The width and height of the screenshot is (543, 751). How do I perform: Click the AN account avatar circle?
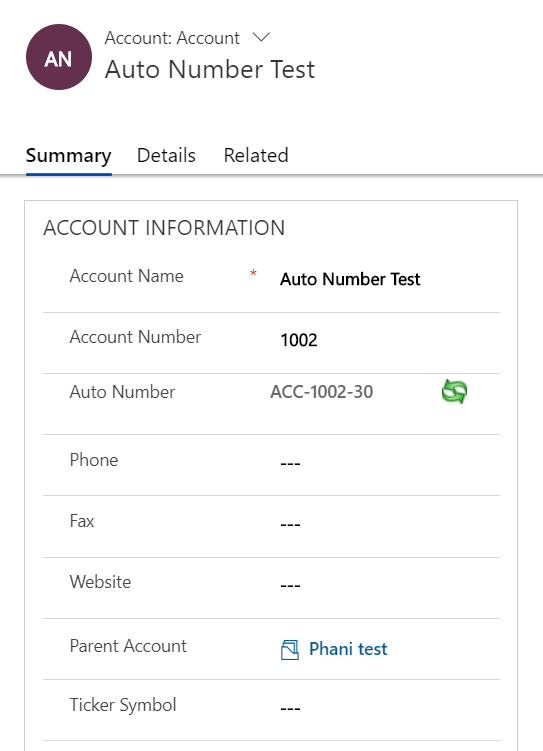click(x=59, y=57)
